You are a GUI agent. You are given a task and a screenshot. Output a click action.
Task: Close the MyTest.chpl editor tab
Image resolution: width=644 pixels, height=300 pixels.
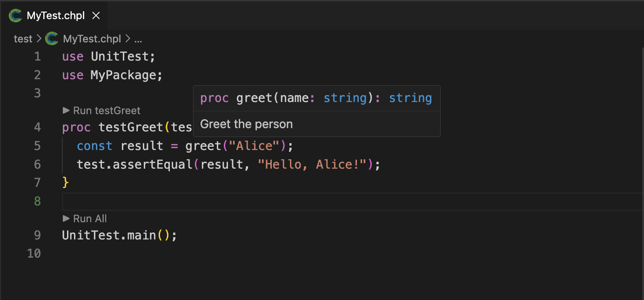(x=96, y=16)
